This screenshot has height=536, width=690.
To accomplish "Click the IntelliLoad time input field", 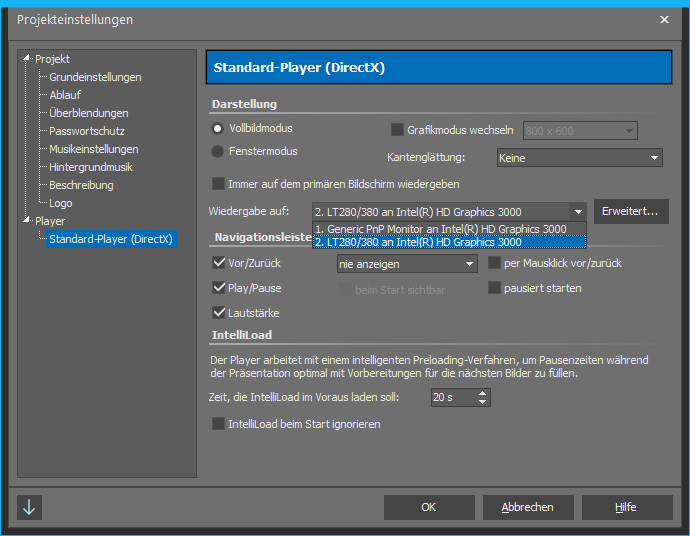I will tap(451, 398).
